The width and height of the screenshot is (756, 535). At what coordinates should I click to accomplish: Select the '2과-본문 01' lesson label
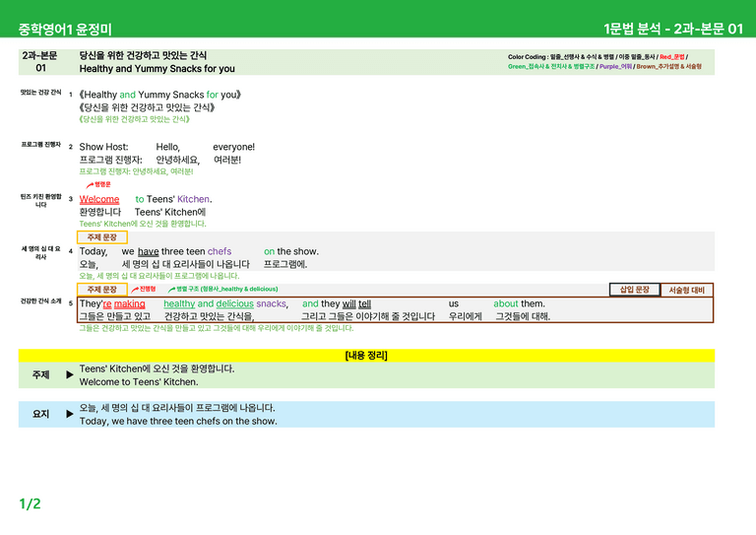coord(39,62)
